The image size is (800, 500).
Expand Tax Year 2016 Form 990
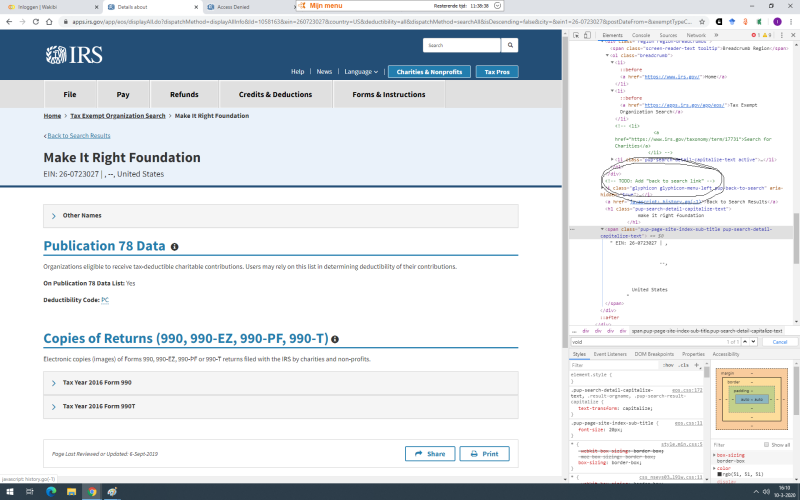pyautogui.click(x=54, y=383)
